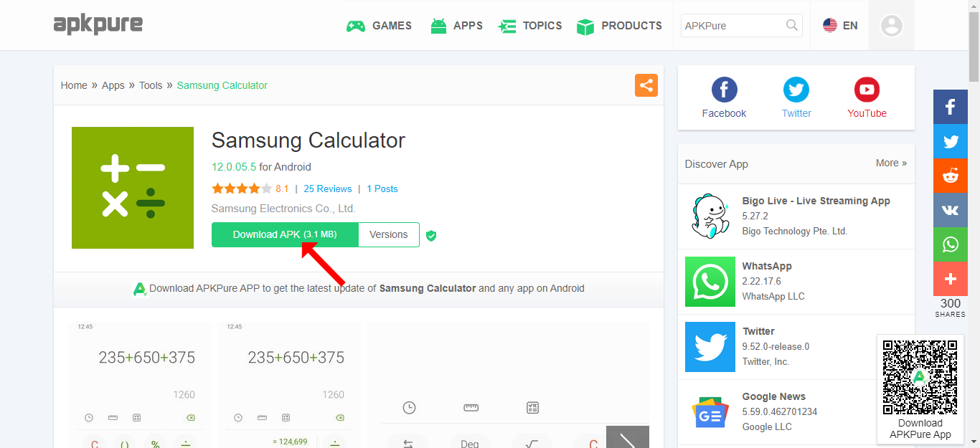Open the orange share icon near the breadcrumb
The image size is (980, 448).
(646, 85)
